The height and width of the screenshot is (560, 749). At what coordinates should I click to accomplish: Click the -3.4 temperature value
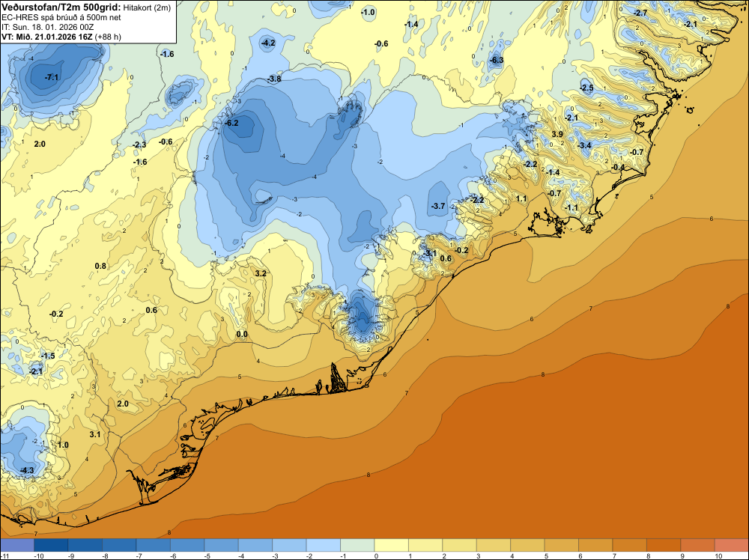tap(584, 145)
